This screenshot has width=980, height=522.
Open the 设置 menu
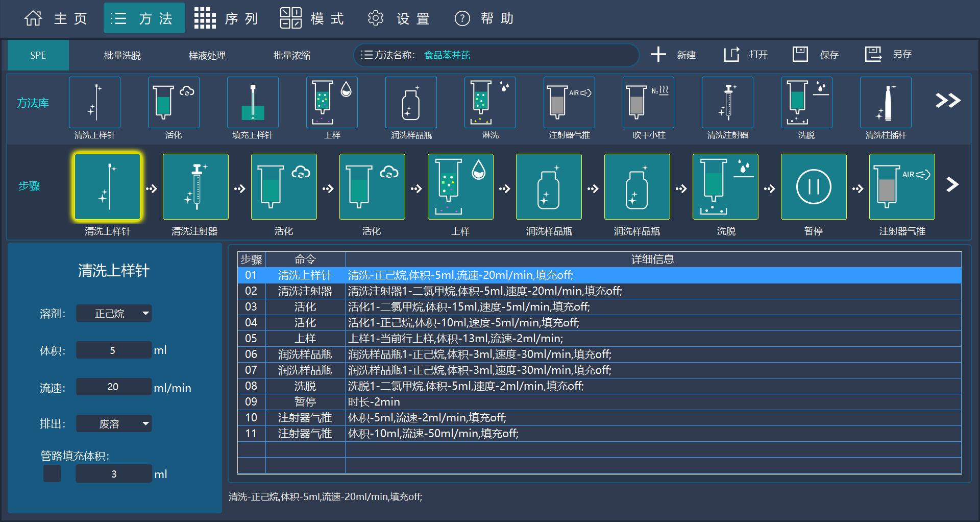click(x=398, y=18)
